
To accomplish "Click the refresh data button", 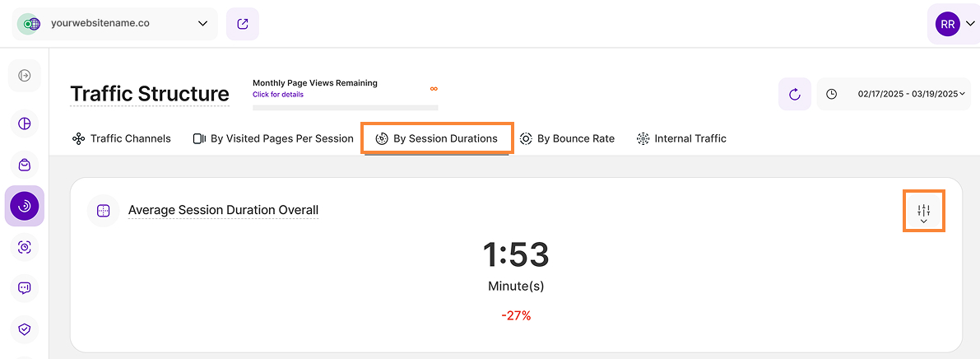I will [x=795, y=94].
